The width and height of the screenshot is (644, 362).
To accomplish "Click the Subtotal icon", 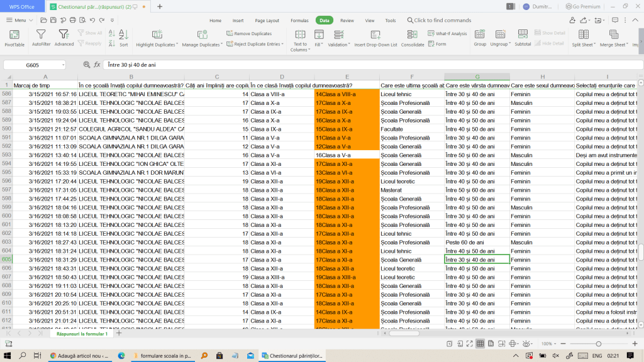I will coord(523,35).
